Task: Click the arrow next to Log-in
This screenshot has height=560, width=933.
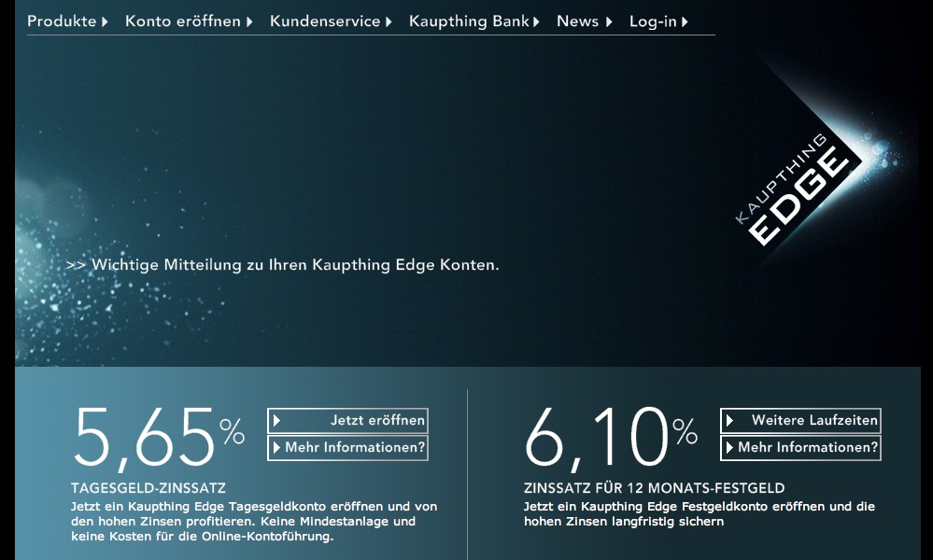Action: pos(685,22)
